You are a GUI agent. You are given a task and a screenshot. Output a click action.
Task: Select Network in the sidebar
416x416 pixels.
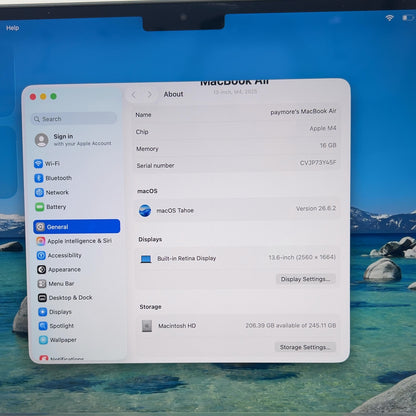click(52, 192)
